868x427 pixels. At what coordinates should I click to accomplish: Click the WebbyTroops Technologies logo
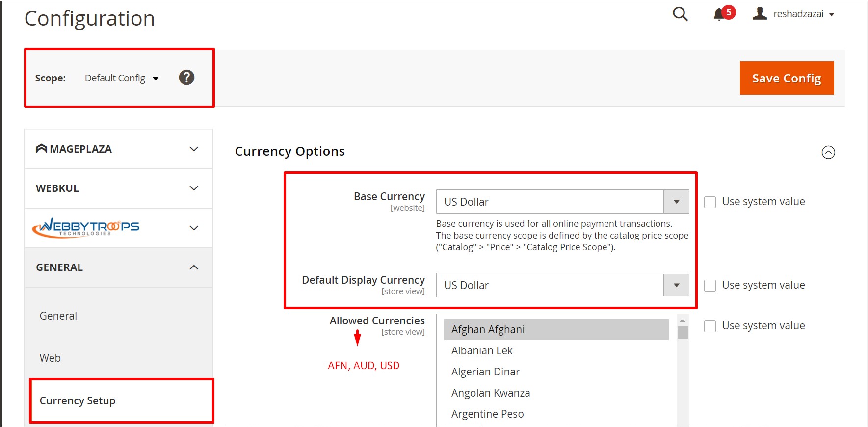tap(86, 227)
